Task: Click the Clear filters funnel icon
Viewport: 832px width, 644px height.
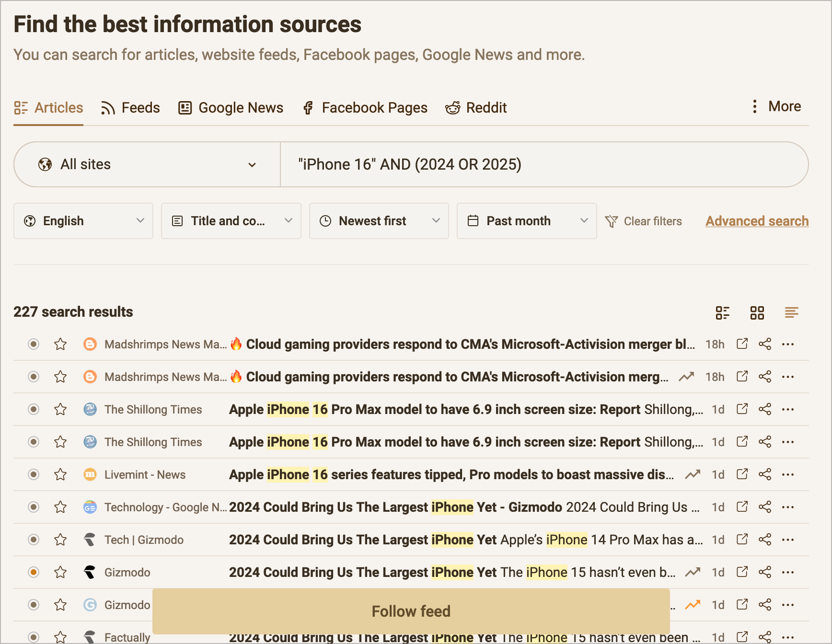Action: point(612,221)
